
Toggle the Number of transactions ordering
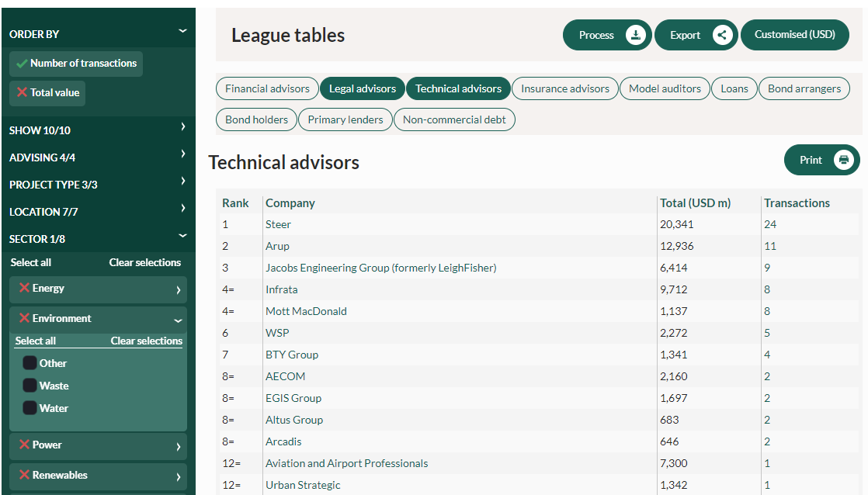tap(76, 64)
